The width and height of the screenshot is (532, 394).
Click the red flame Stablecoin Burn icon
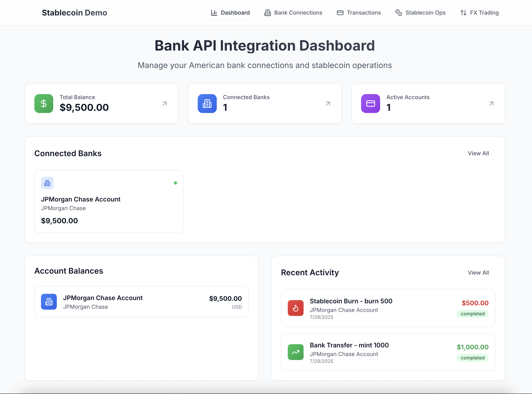coord(295,308)
